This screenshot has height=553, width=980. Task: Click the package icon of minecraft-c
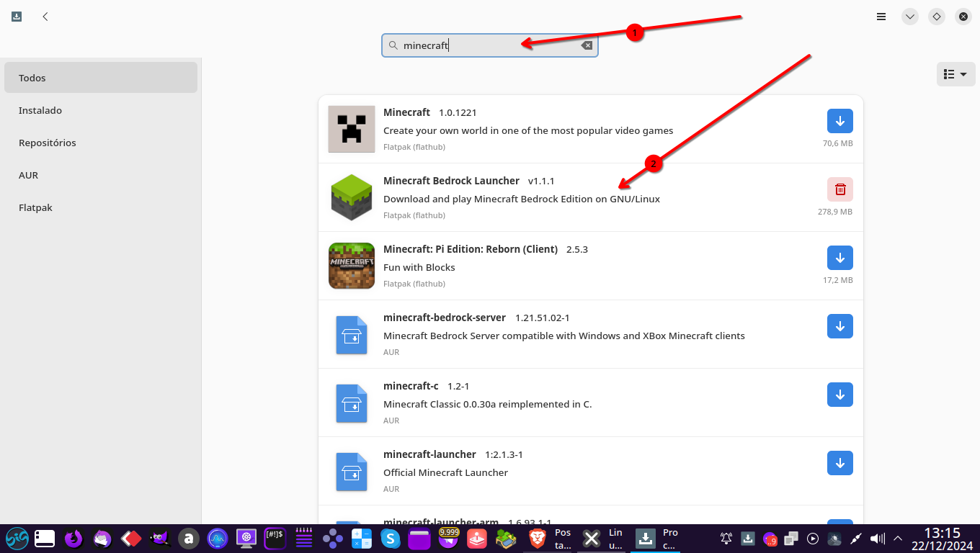tap(352, 403)
